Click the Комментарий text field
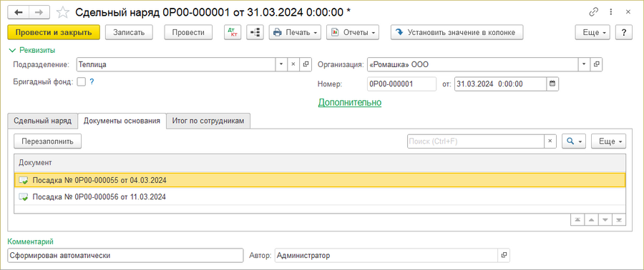644x270 pixels. 125,255
